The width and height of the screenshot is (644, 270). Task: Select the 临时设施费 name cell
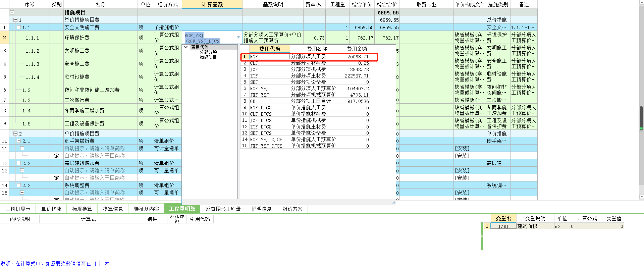(x=101, y=77)
